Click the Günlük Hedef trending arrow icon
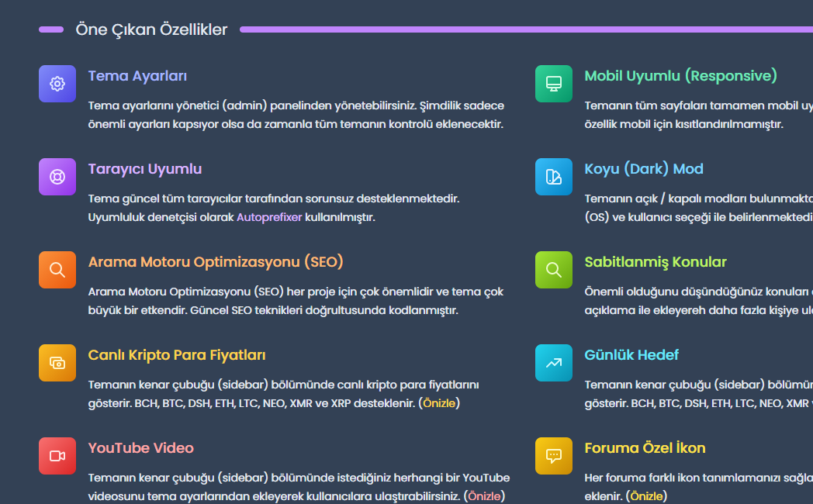Viewport: 813px width, 504px height. pyautogui.click(x=554, y=363)
